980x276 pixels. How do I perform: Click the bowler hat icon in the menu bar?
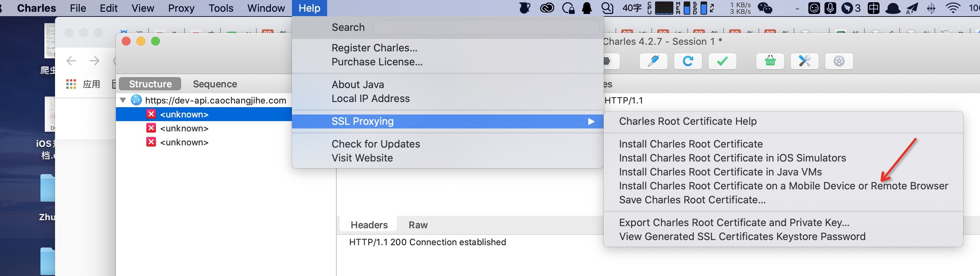click(x=893, y=8)
